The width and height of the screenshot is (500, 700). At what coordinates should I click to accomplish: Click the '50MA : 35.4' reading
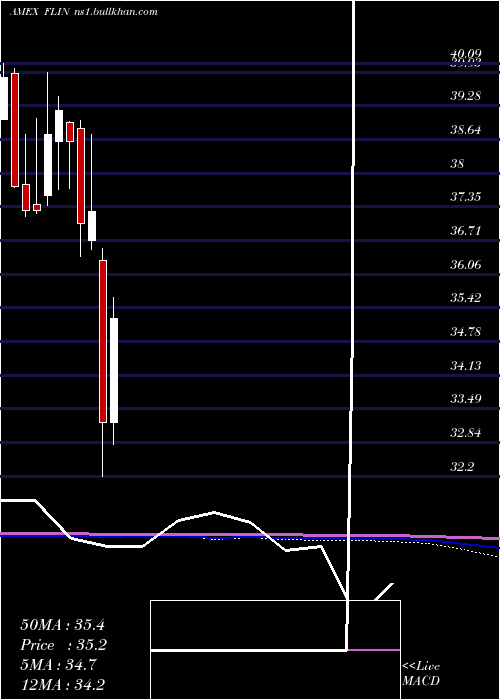coord(62,625)
